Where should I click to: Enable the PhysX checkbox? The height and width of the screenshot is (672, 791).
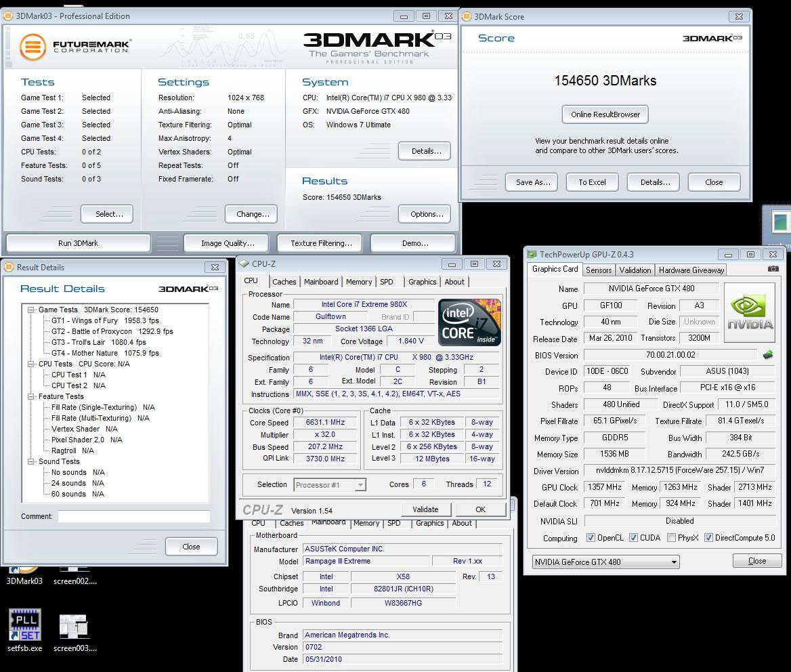click(670, 538)
